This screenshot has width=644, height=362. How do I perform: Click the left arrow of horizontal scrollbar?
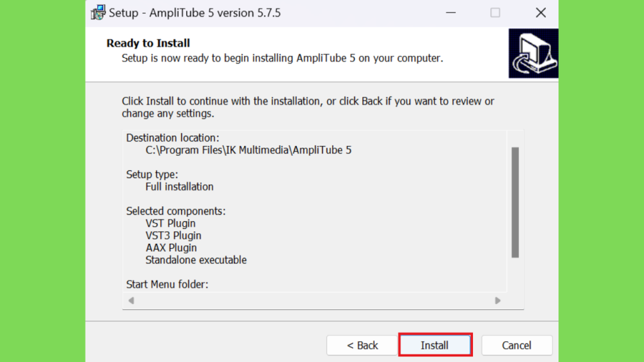tap(131, 300)
